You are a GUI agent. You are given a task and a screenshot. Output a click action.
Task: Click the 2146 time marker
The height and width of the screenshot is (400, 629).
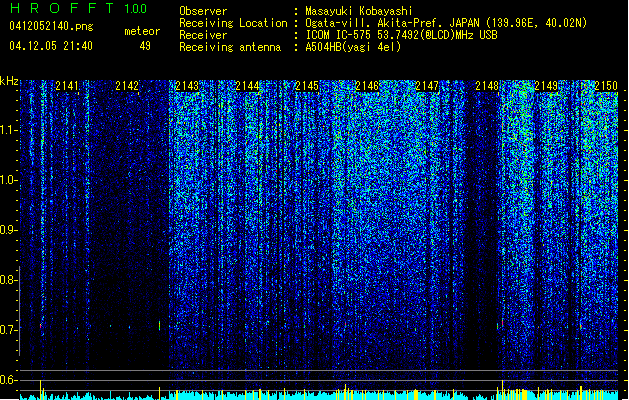(367, 86)
